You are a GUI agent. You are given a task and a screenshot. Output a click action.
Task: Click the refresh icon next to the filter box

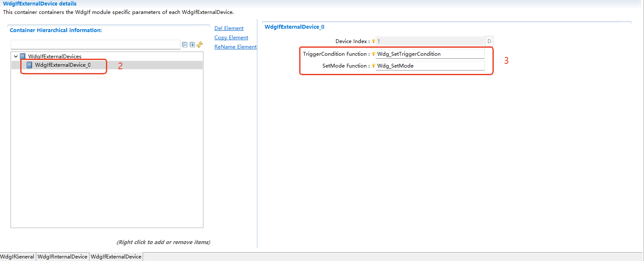pyautogui.click(x=199, y=44)
